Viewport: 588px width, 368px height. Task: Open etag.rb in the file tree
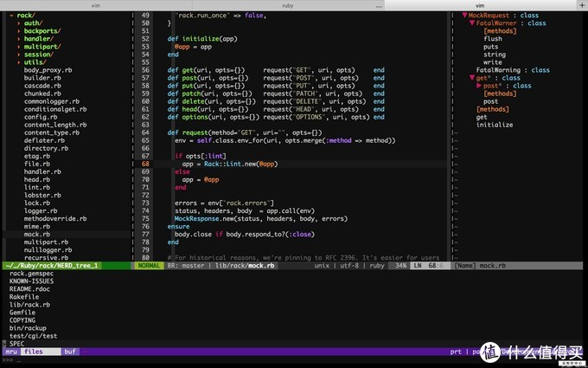(x=36, y=156)
